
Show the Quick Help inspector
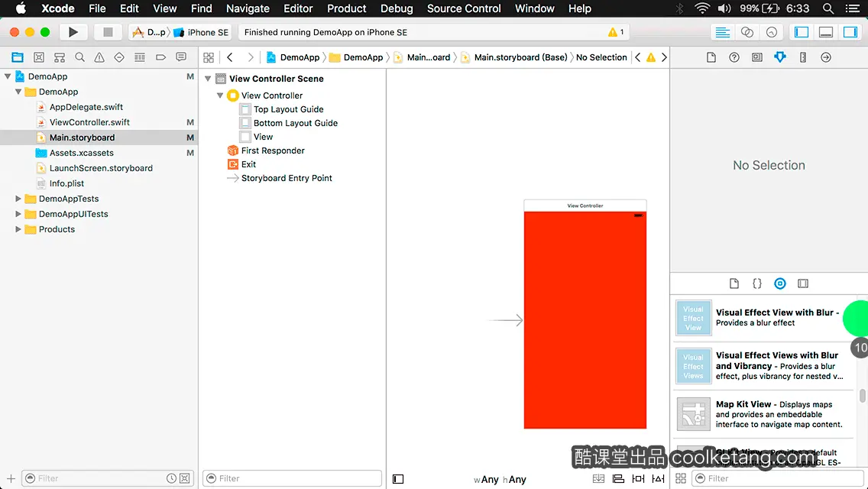734,57
